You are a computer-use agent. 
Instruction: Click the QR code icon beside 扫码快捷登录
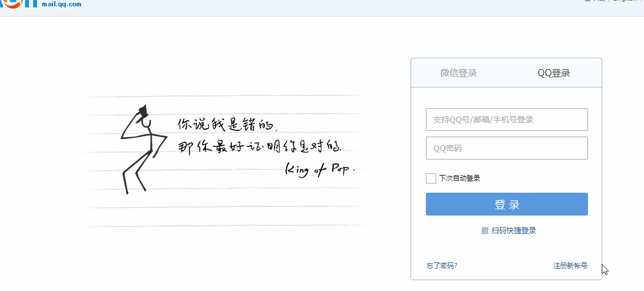click(485, 230)
